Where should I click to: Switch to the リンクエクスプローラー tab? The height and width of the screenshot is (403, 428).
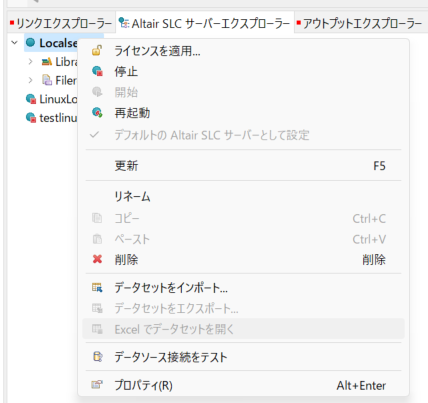point(62,23)
